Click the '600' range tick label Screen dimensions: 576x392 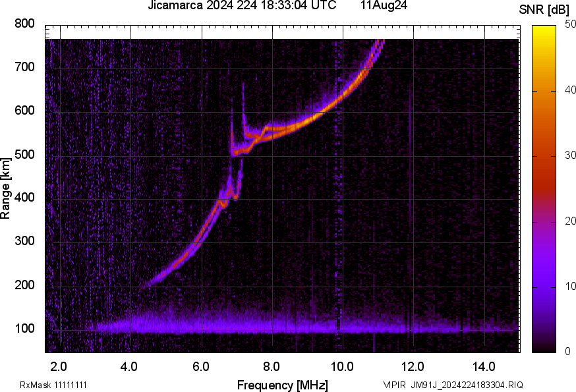point(24,110)
